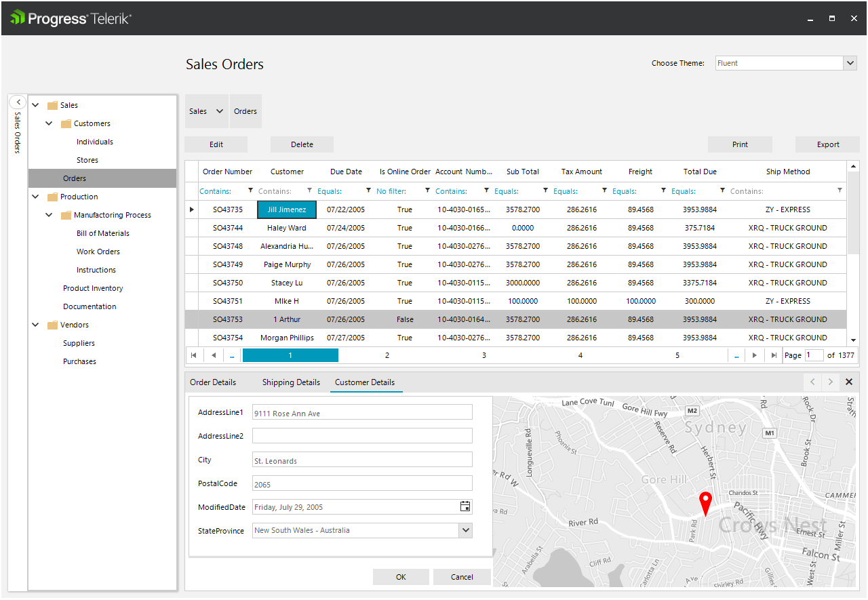
Task: Expand the Choose Theme dropdown
Action: [850, 62]
